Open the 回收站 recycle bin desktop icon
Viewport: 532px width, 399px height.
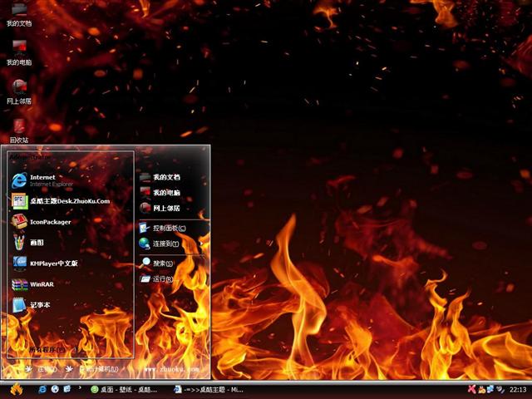pos(19,131)
